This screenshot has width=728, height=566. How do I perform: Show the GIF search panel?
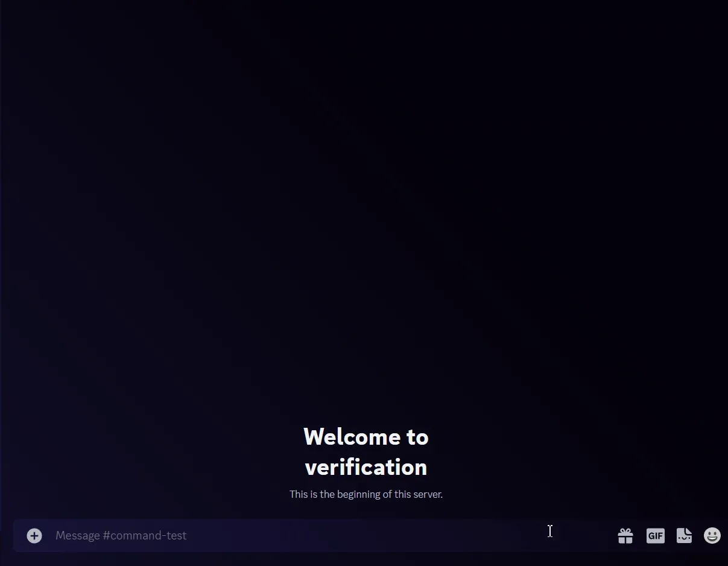[655, 536]
